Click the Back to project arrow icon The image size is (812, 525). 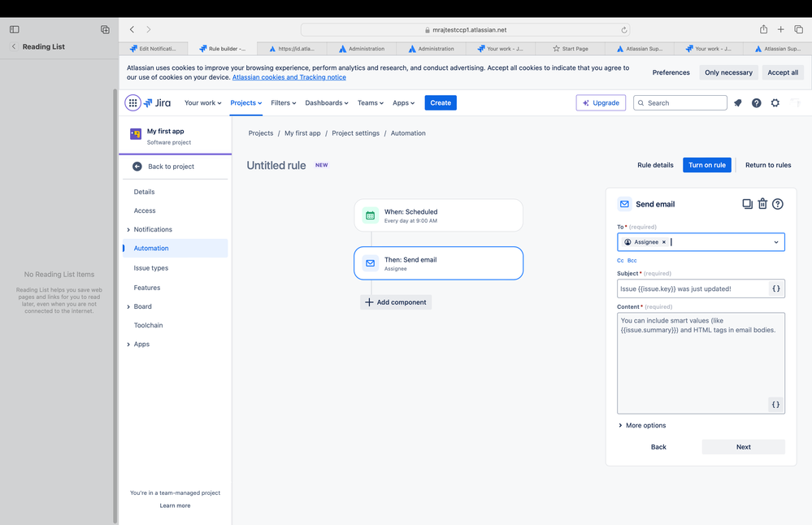point(137,167)
